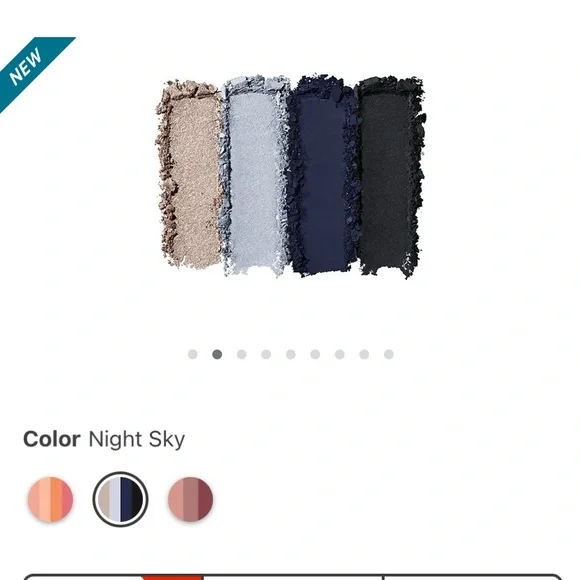Click the black eyeshadow smear

(390, 177)
